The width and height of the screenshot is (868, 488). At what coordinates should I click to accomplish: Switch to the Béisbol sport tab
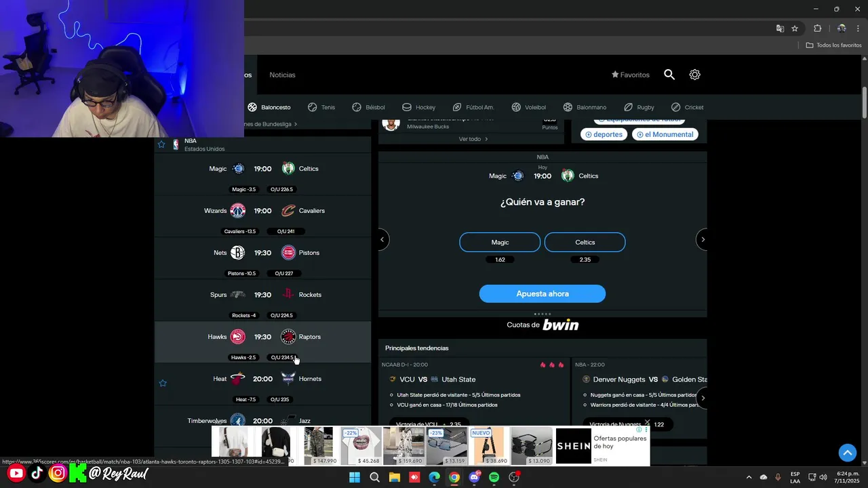[368, 107]
